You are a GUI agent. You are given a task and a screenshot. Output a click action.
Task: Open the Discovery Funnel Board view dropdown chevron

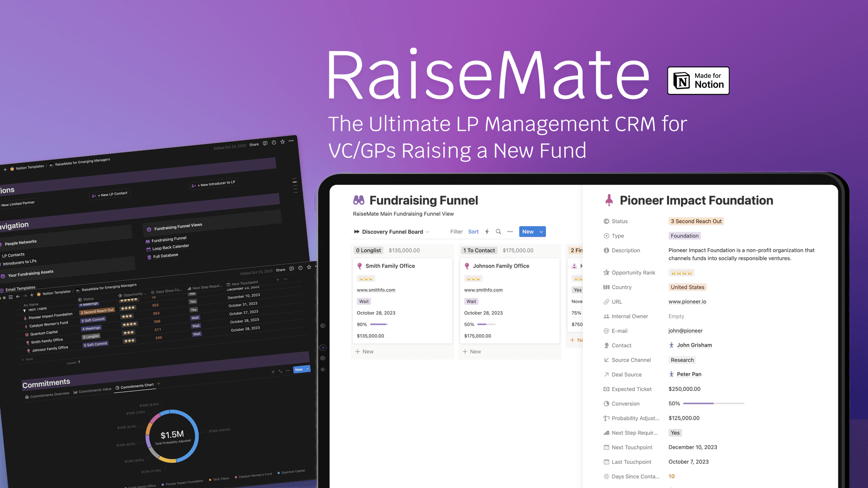(427, 232)
